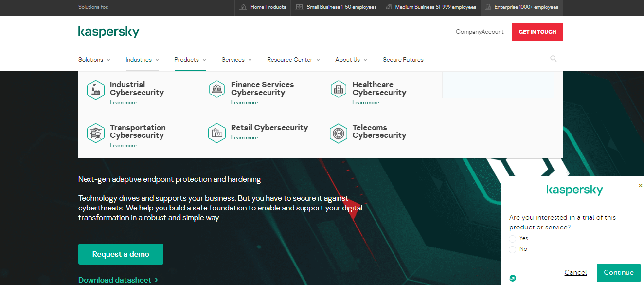The image size is (644, 285).
Task: Click the Healthcare Cybersecurity building icon
Action: (x=339, y=89)
